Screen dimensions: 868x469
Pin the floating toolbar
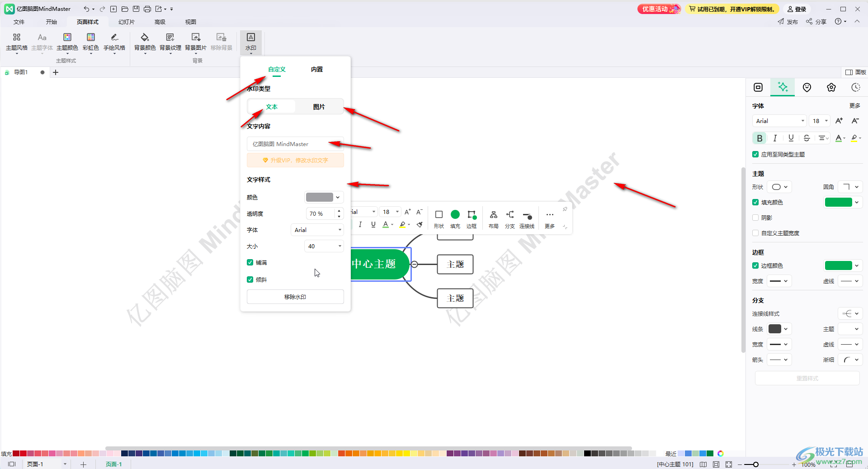click(x=565, y=209)
